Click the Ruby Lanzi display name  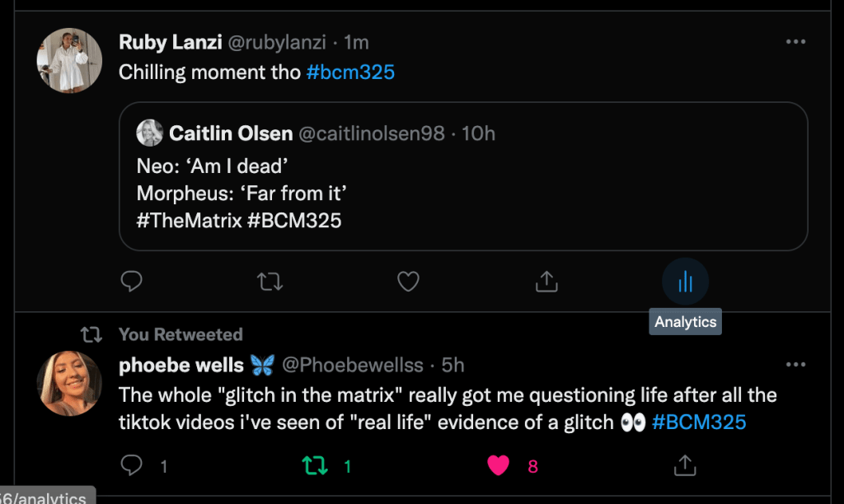[171, 42]
